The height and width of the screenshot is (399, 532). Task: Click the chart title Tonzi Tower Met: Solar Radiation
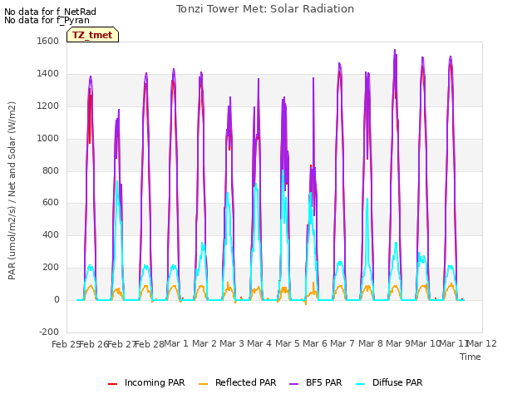tap(265, 9)
